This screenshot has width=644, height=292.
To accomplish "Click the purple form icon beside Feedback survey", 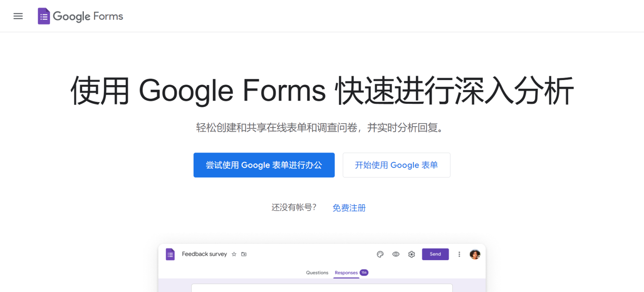I will point(170,254).
